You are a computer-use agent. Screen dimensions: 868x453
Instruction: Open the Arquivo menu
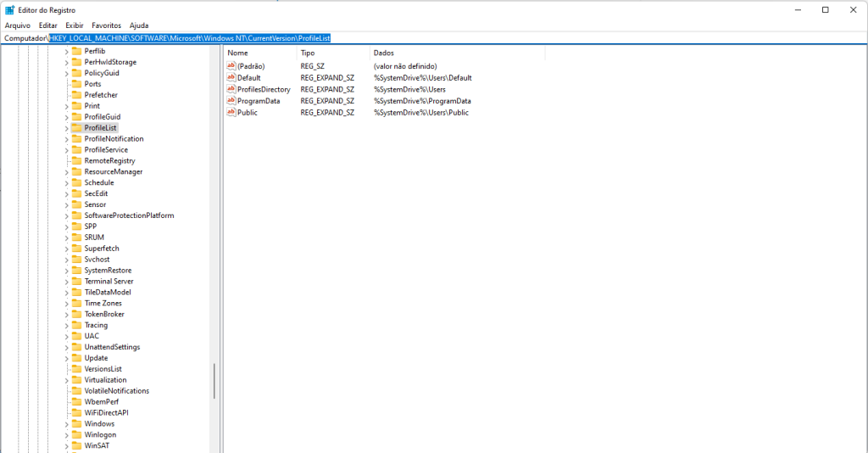(x=17, y=25)
